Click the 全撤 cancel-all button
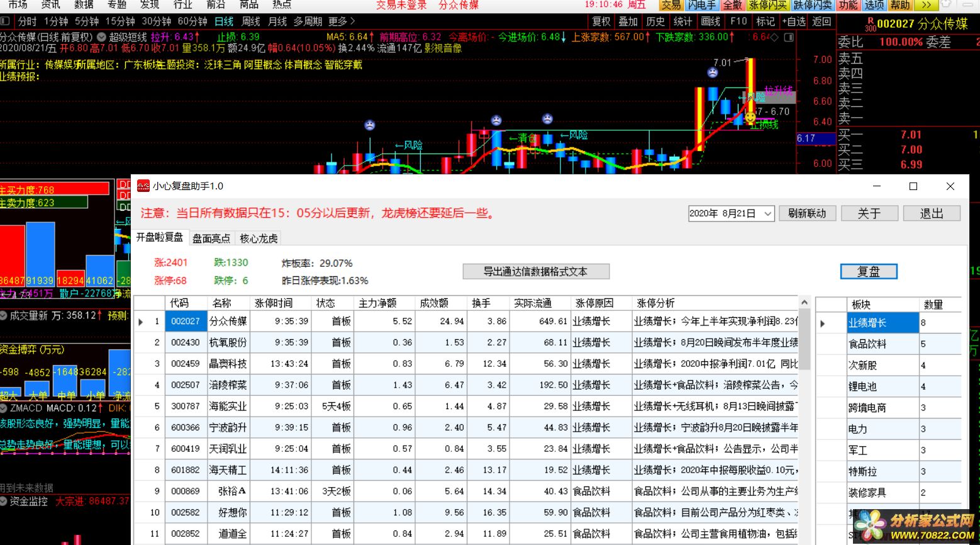 coord(732,5)
